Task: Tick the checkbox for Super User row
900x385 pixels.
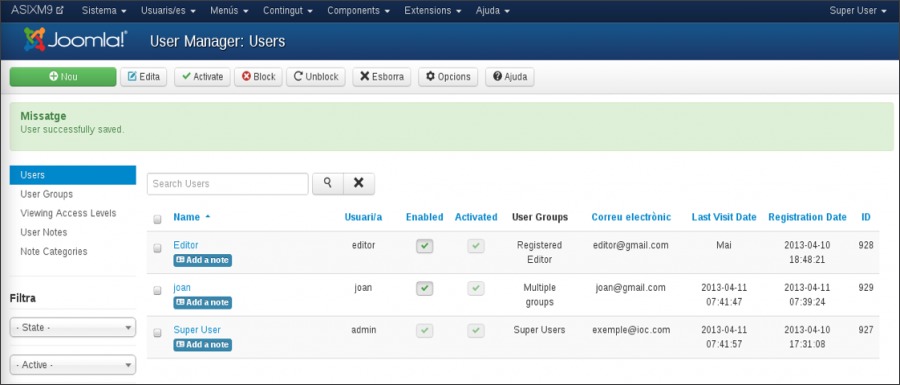Action: tap(157, 333)
